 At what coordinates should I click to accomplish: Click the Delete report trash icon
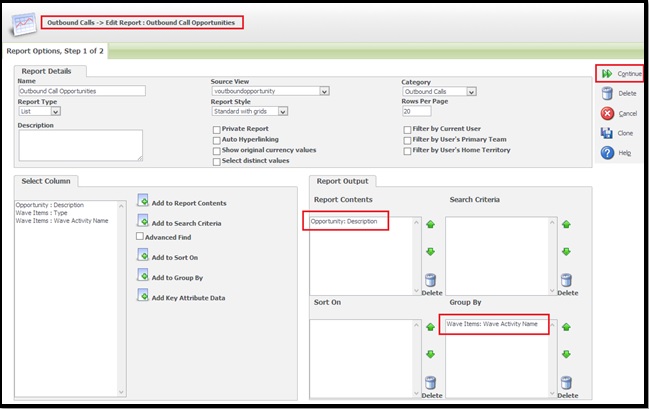point(607,94)
